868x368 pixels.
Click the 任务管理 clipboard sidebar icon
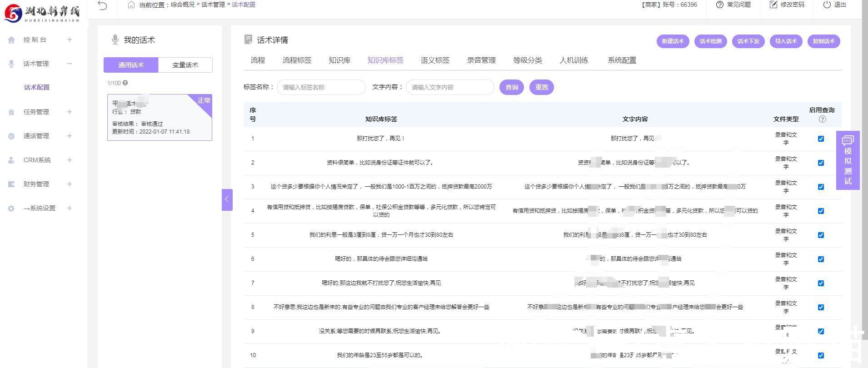(x=11, y=112)
